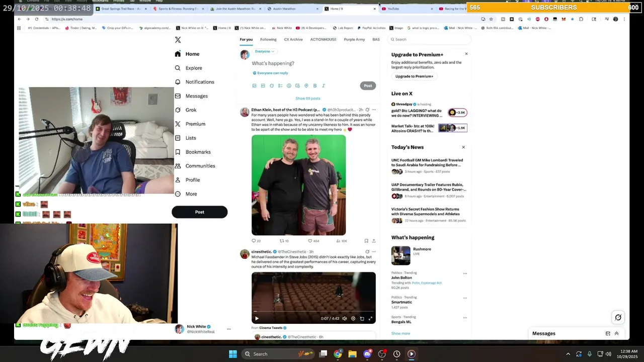644x362 pixels.
Task: Apply bold formatting in composer
Action: click(x=315, y=86)
